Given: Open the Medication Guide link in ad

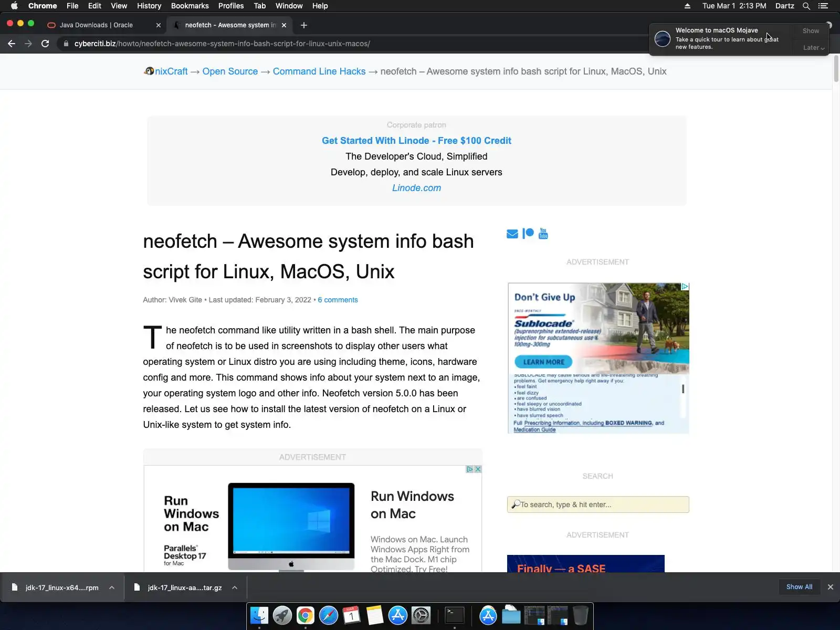Looking at the screenshot, I should [x=534, y=430].
